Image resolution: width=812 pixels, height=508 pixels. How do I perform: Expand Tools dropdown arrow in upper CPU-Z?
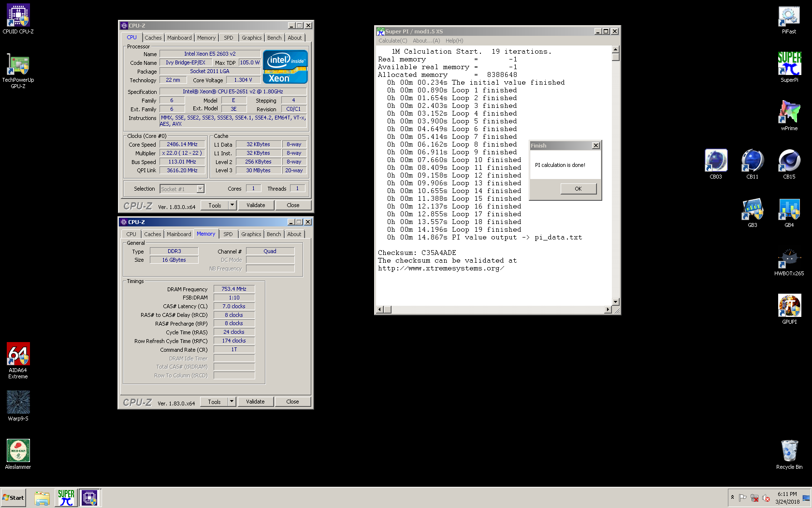coord(232,205)
